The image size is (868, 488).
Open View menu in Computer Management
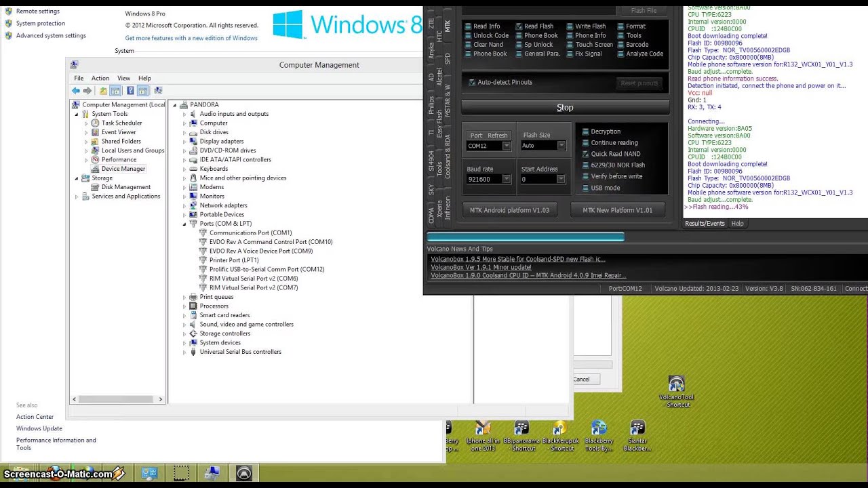[123, 79]
